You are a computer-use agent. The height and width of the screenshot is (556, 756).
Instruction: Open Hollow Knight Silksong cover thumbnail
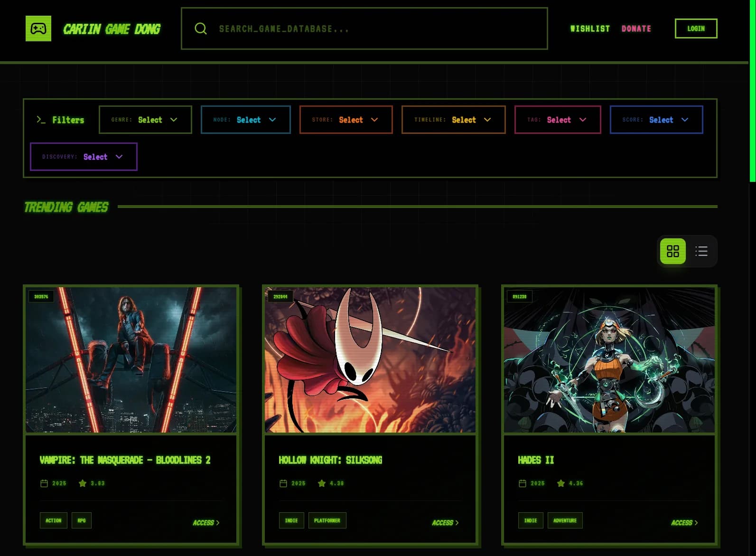click(x=370, y=360)
